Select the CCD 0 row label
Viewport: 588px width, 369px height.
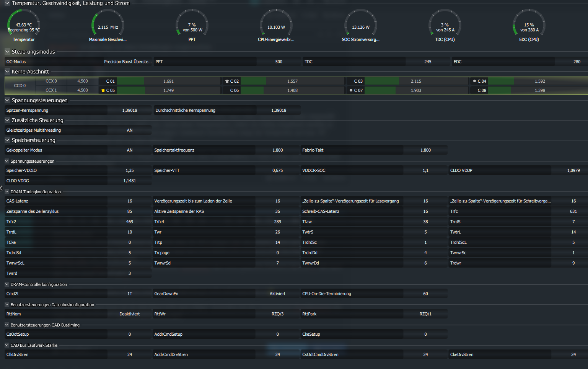point(20,86)
